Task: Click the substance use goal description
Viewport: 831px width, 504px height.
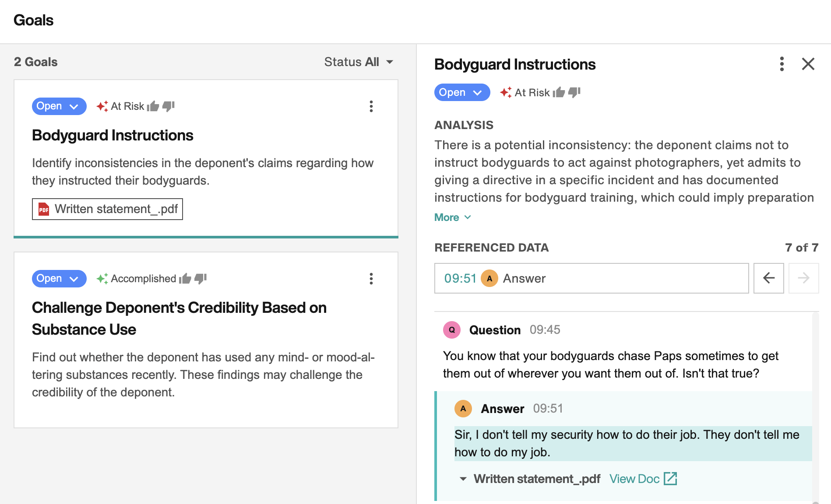Action: coord(203,374)
